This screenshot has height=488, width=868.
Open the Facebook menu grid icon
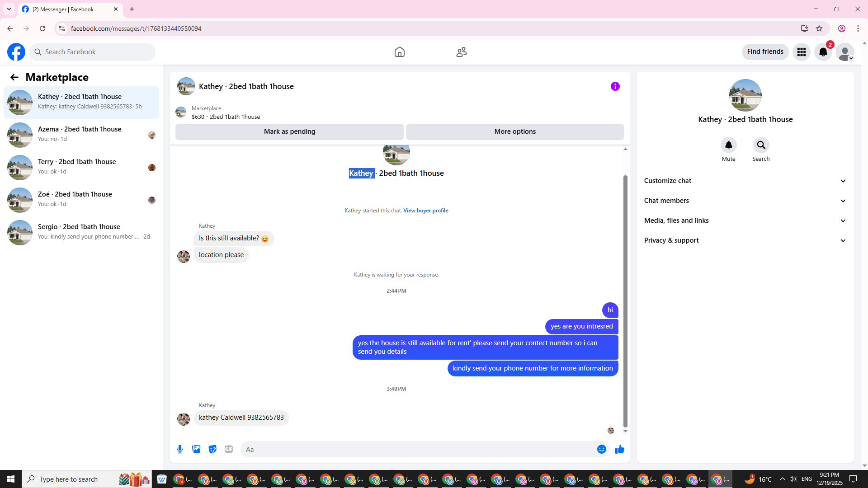click(x=801, y=52)
